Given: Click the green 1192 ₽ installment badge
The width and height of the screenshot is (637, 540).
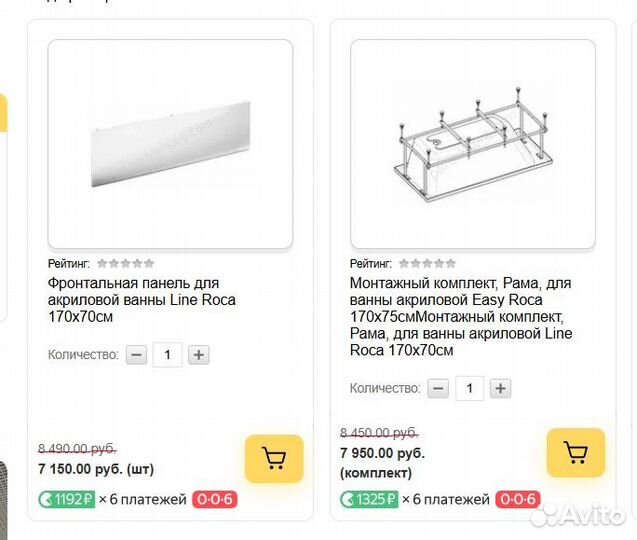Looking at the screenshot, I should pos(66,499).
